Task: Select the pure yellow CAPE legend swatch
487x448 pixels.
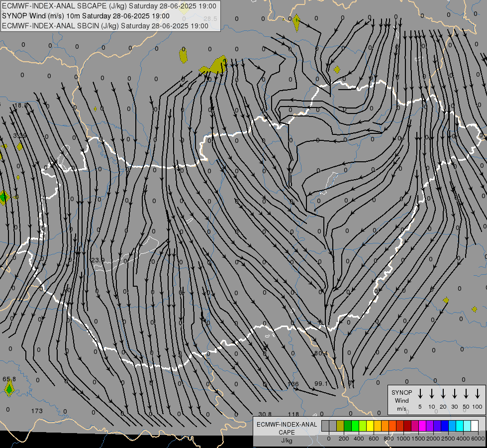Action: point(370,426)
